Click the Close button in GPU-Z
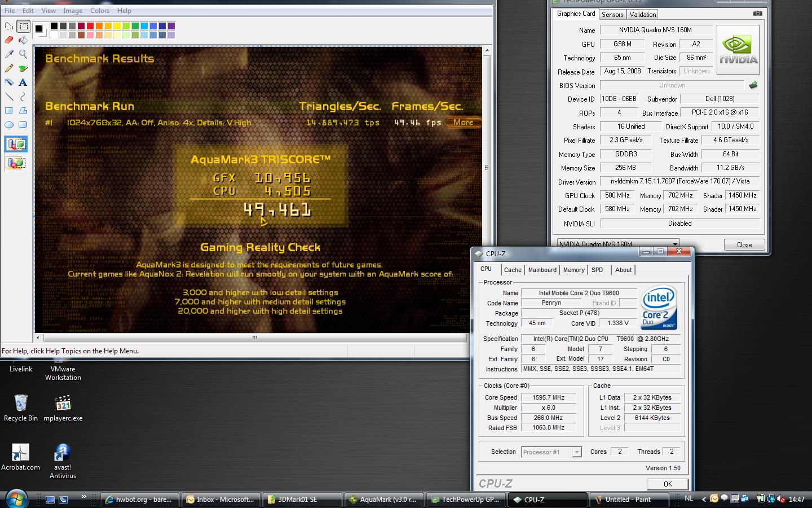The image size is (812, 508). (744, 244)
